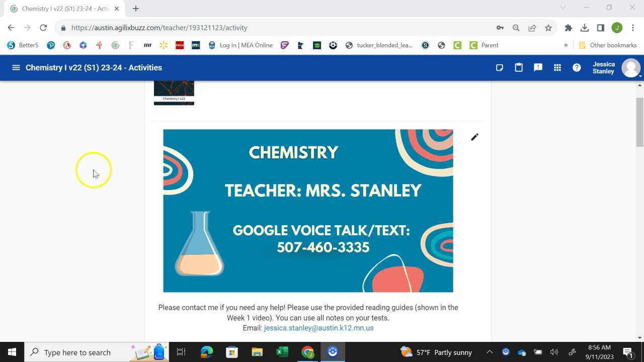Image resolution: width=644 pixels, height=362 pixels.
Task: Click the jessica.stanley@austin.k12.mn.us email link
Action: tap(318, 328)
